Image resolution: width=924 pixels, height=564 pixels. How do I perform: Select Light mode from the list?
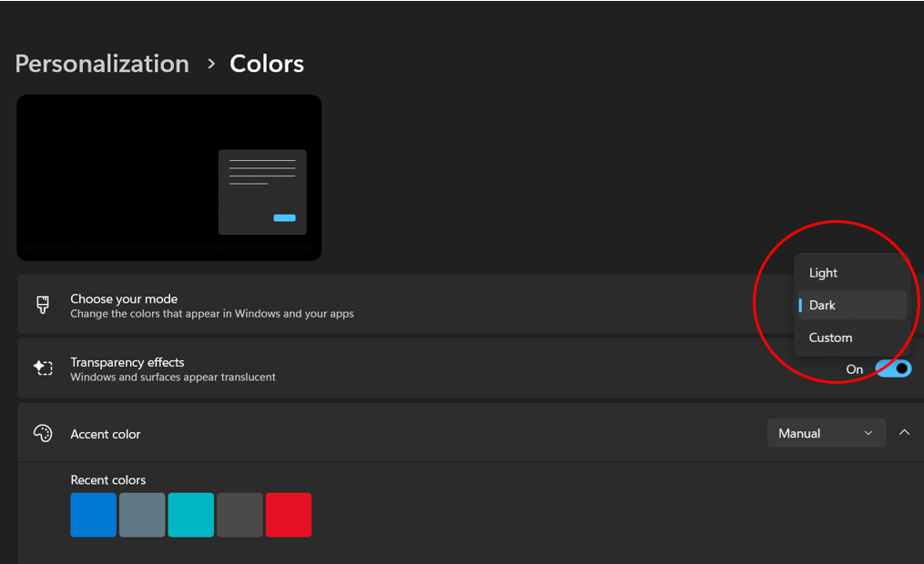point(824,273)
